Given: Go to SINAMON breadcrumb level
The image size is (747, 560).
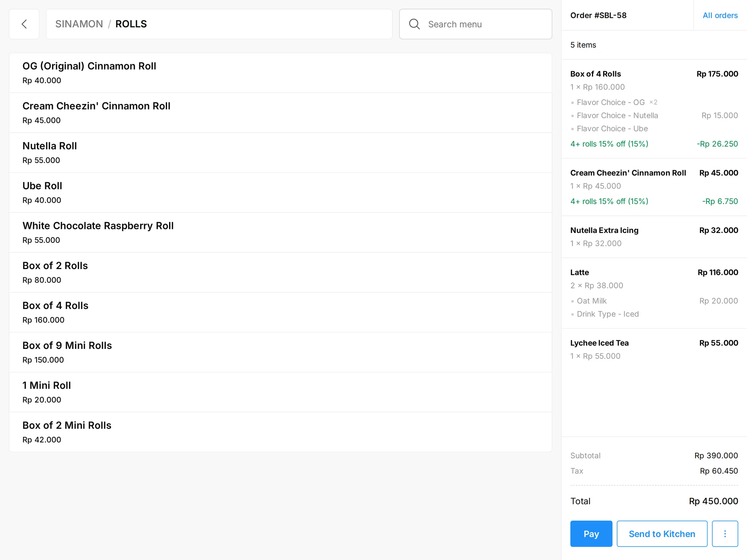Looking at the screenshot, I should tap(79, 24).
